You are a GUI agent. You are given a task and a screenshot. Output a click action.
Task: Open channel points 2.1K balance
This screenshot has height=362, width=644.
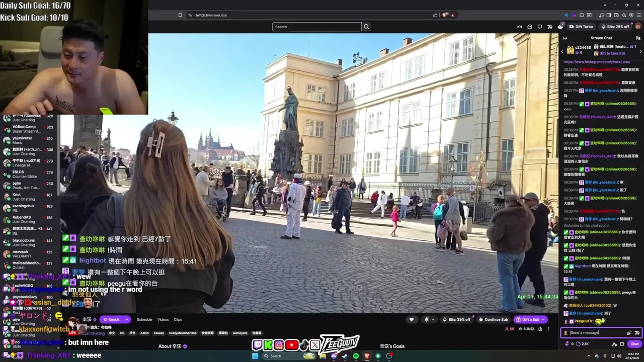coord(582,344)
